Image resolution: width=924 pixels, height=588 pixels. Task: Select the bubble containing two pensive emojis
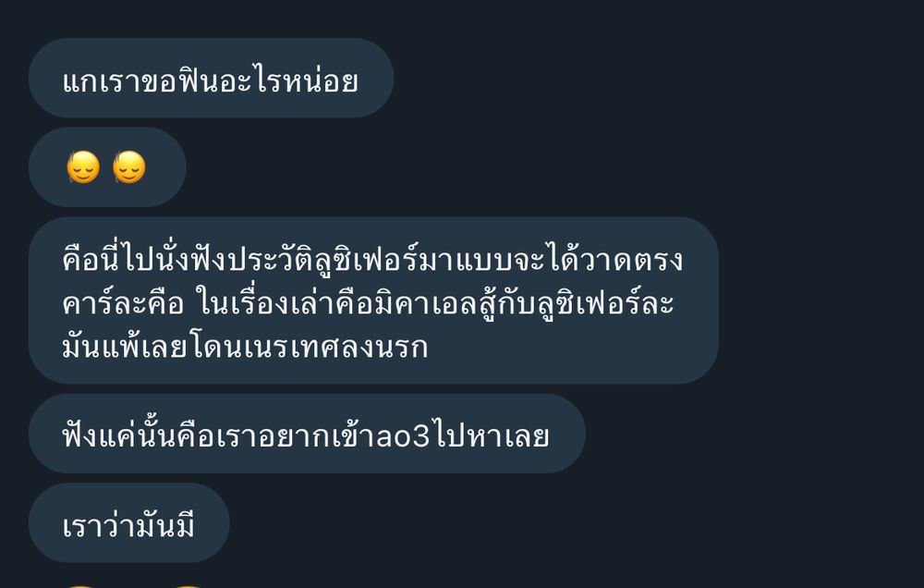107,167
